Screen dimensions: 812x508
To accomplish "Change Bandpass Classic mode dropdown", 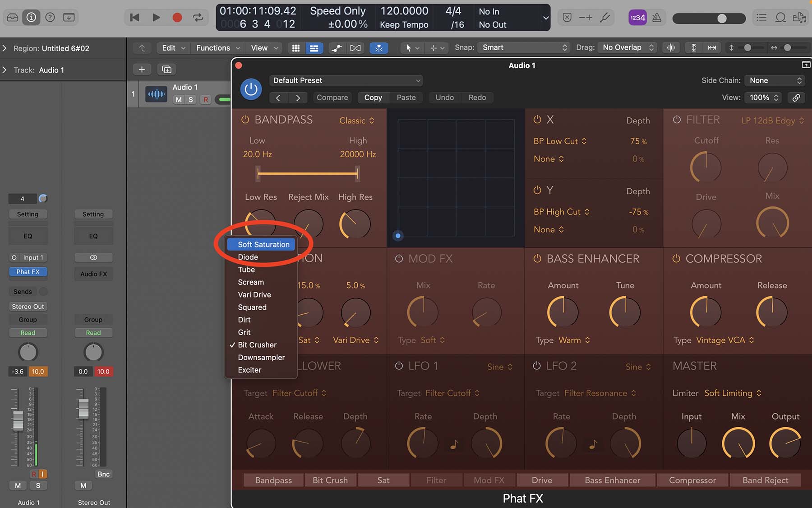I will click(x=356, y=121).
